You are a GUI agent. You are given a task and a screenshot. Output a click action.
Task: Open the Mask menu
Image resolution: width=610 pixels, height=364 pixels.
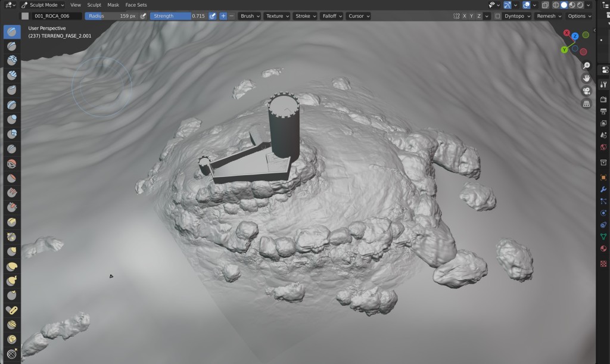point(113,5)
